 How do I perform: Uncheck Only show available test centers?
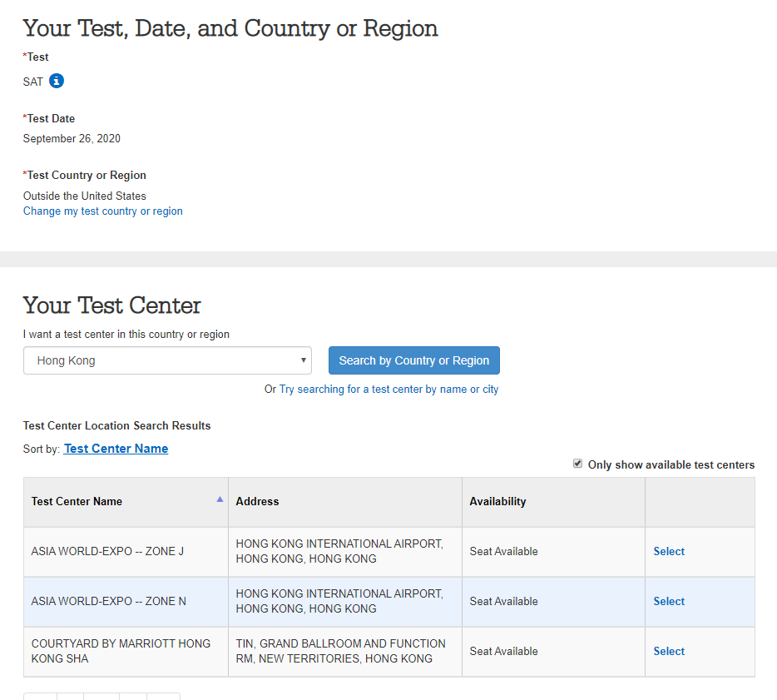[x=577, y=464]
